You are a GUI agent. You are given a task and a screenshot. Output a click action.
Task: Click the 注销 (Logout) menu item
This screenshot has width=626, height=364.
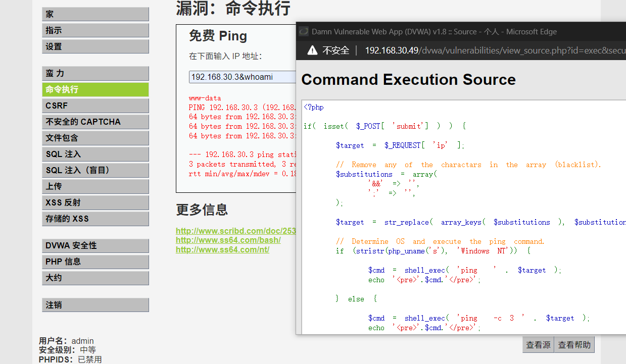[x=95, y=305]
